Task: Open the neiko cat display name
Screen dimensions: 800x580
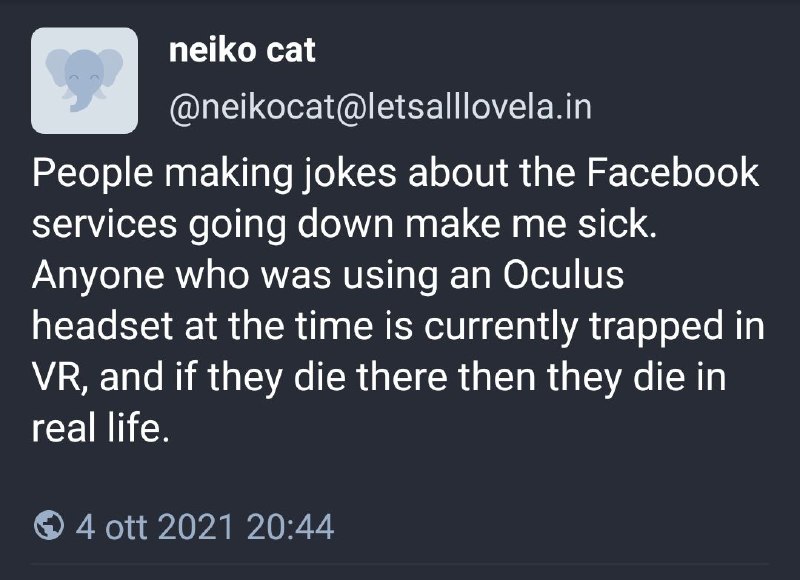Action: coord(243,50)
